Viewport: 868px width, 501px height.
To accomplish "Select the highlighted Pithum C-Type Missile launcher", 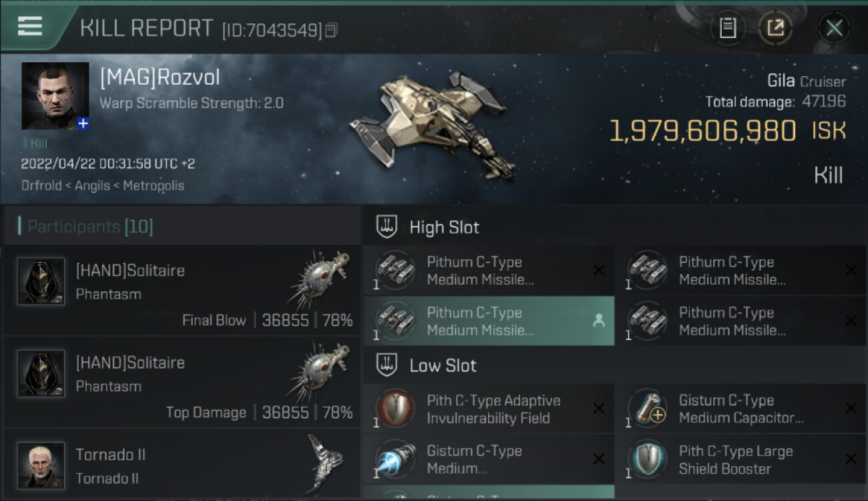I will click(489, 321).
